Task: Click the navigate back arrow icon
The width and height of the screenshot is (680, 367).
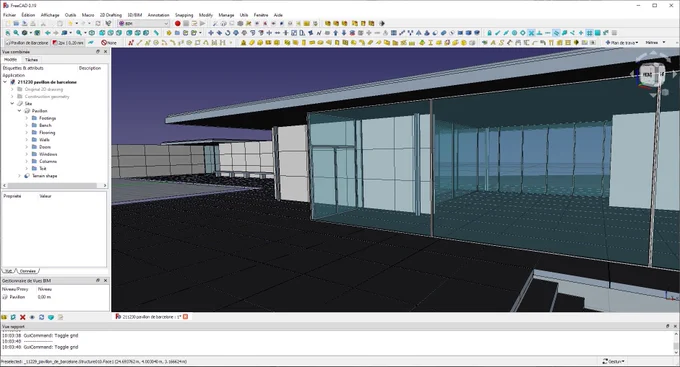Action: [x=47, y=33]
